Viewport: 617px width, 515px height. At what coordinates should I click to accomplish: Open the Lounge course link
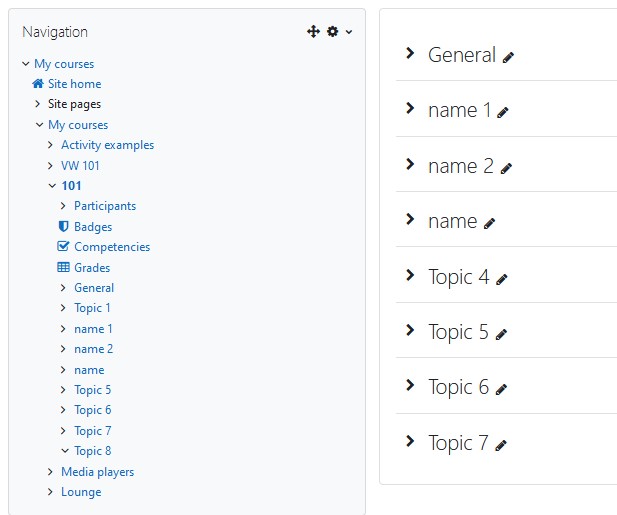pos(81,492)
